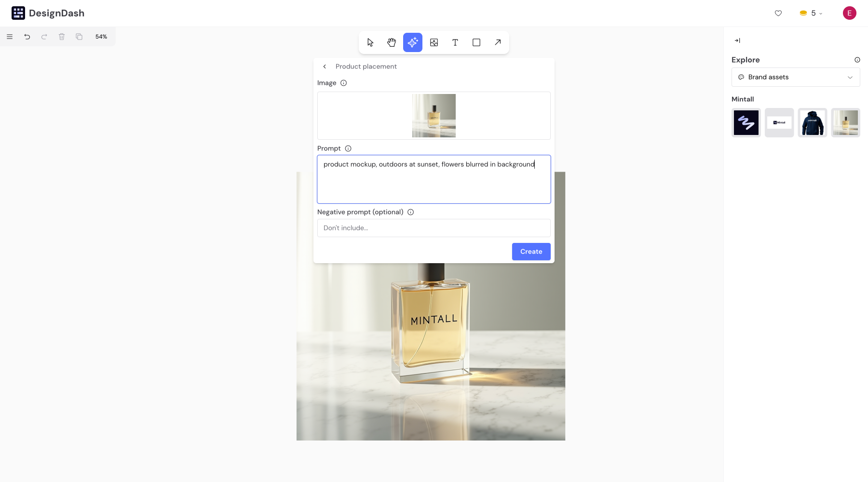Screen dimensions: 868x482
Task: Expand the Brand assets dropdown
Action: tap(796, 77)
